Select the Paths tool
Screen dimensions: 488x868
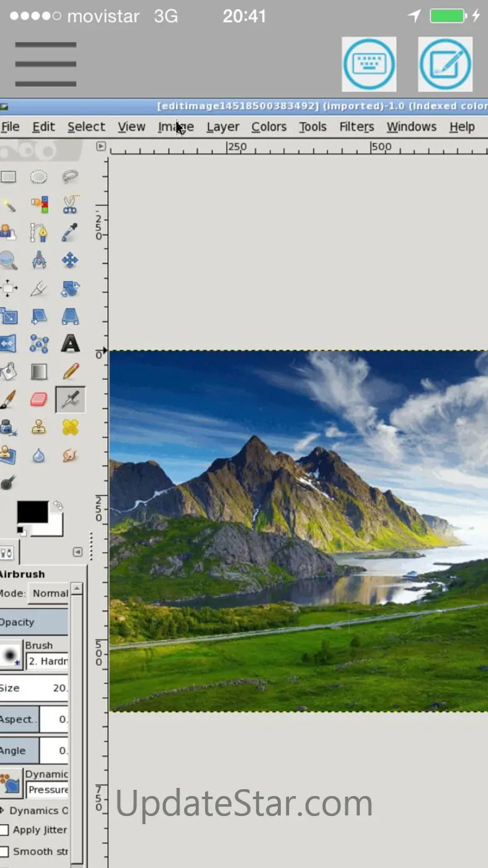click(x=39, y=232)
